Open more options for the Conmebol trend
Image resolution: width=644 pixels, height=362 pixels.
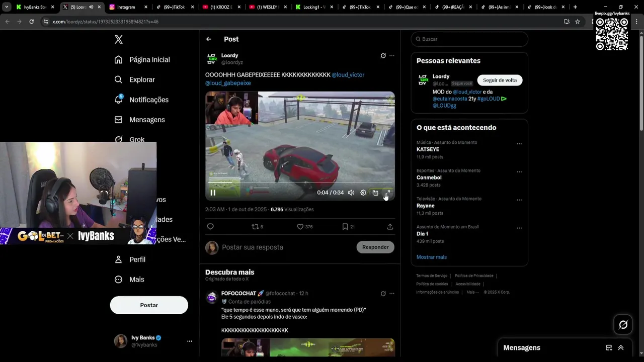[x=519, y=172]
